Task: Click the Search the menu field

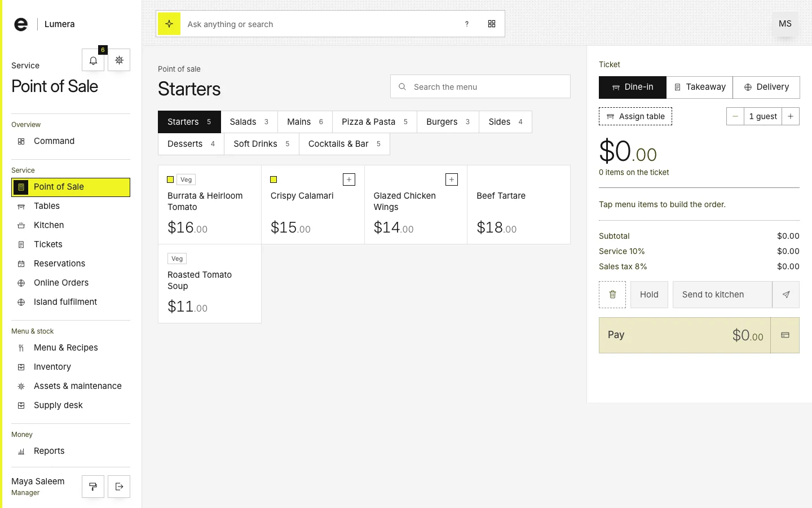Action: [480, 87]
